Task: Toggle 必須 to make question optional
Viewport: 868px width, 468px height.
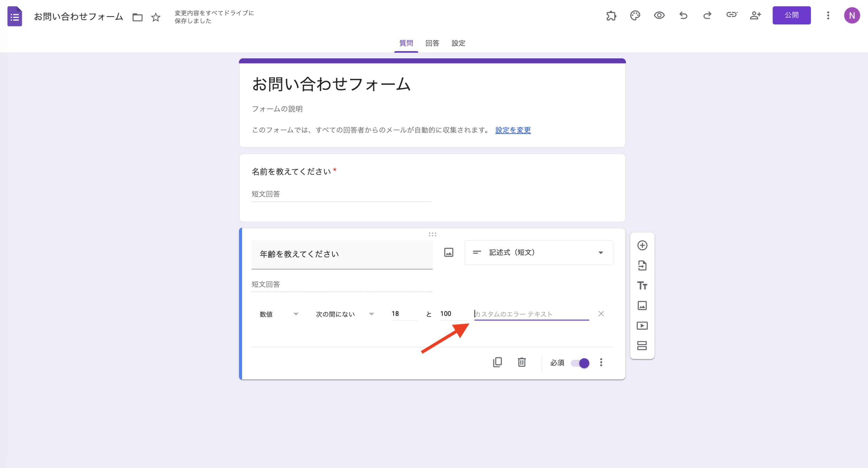Action: coord(580,363)
